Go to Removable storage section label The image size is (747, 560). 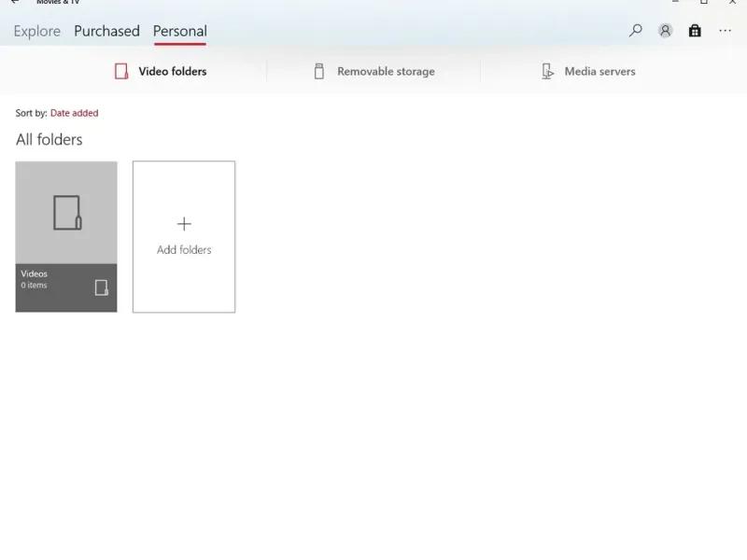tap(386, 72)
